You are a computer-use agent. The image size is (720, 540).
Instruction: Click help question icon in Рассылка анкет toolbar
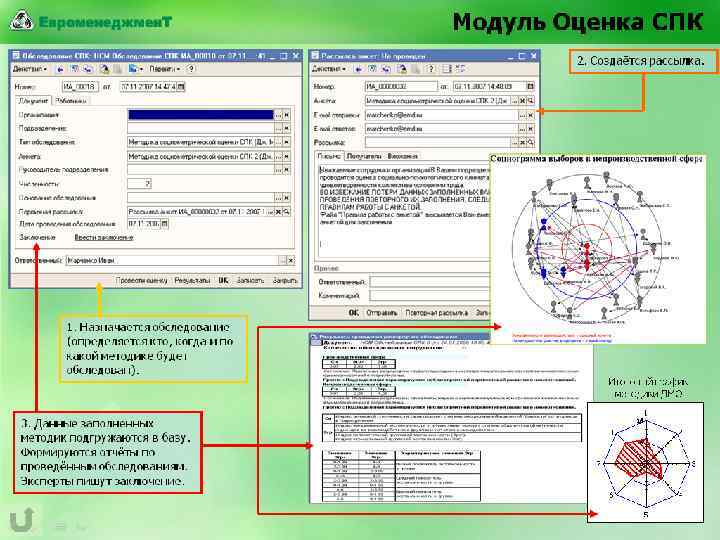point(431,69)
